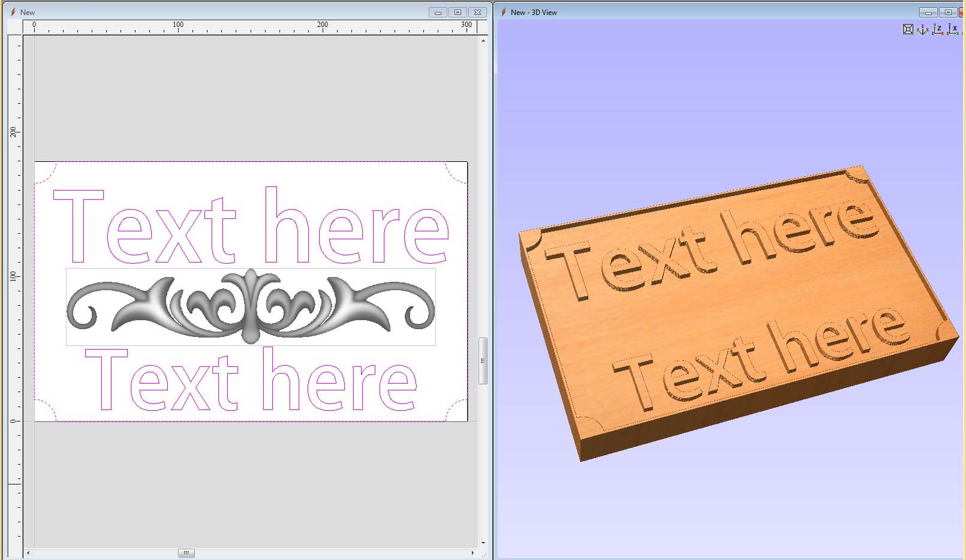The image size is (966, 560).
Task: Restore down the New - 3D View window
Action: point(948,12)
